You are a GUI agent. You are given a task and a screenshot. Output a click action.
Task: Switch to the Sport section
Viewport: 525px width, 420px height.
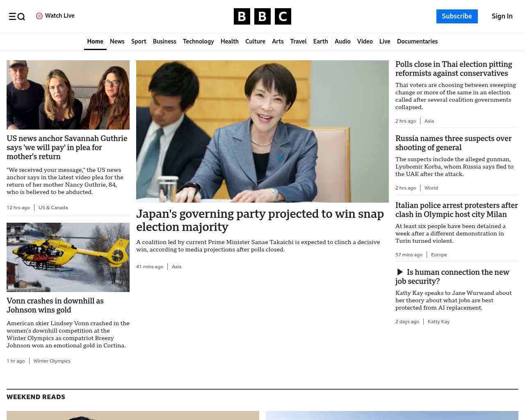pyautogui.click(x=139, y=41)
